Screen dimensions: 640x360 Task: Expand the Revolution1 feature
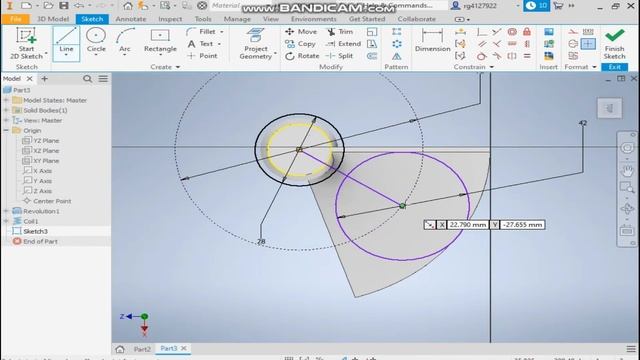6,211
